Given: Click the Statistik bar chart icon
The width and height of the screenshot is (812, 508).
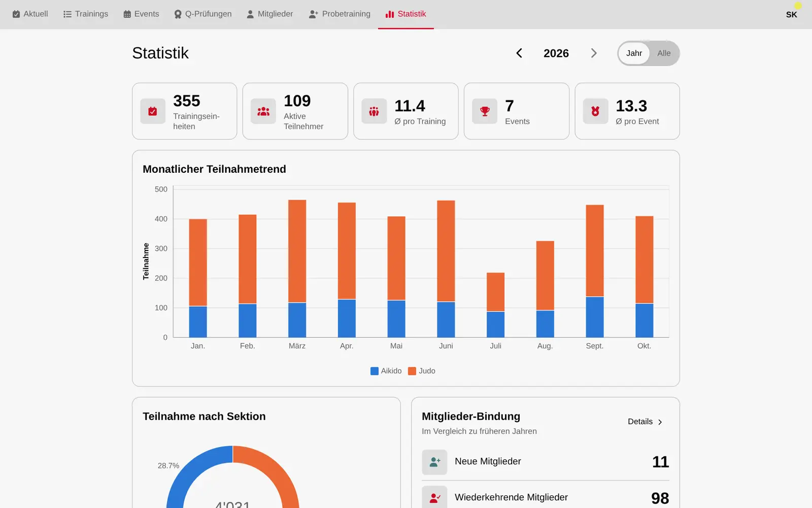Looking at the screenshot, I should pos(390,14).
